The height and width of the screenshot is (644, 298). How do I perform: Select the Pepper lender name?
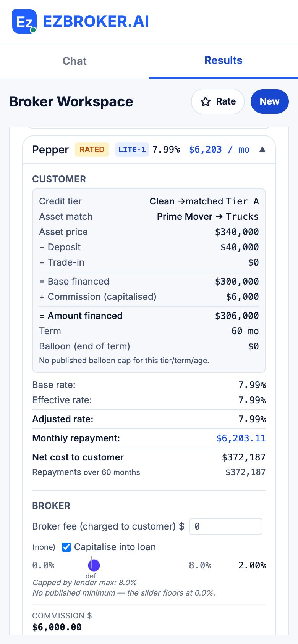click(x=50, y=150)
